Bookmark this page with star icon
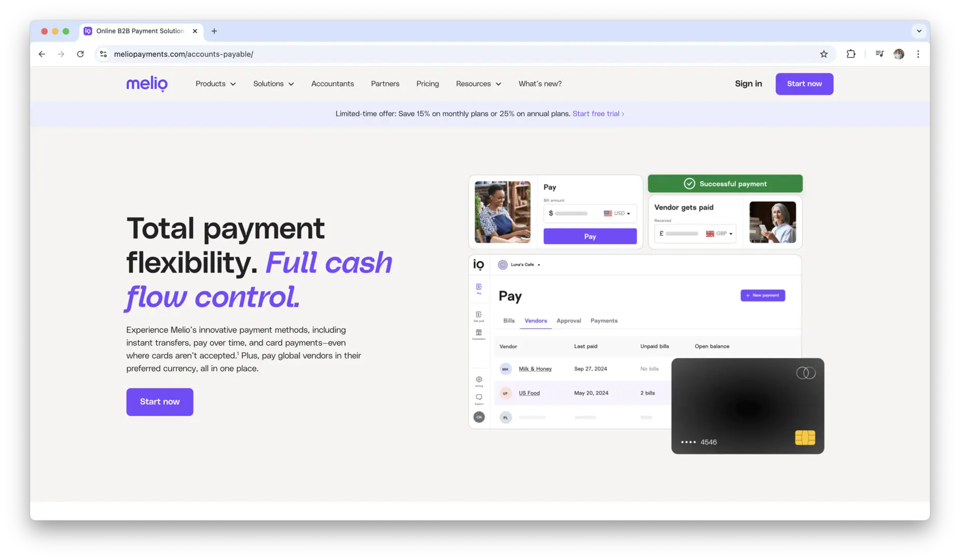The width and height of the screenshot is (960, 560). 824,54
